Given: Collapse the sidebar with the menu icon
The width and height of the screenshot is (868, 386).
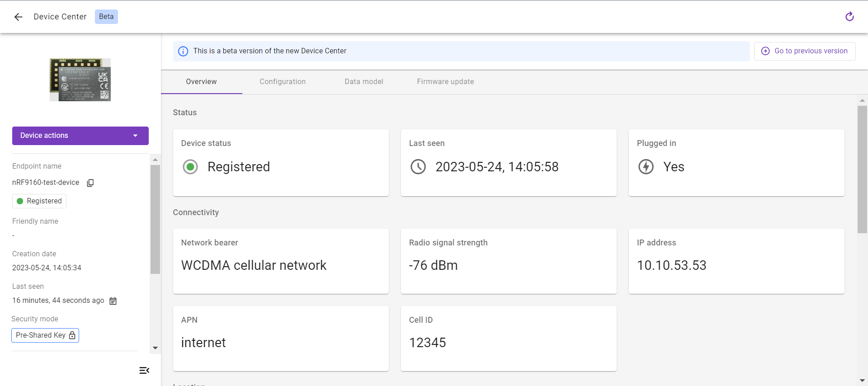Looking at the screenshot, I should coord(144,371).
